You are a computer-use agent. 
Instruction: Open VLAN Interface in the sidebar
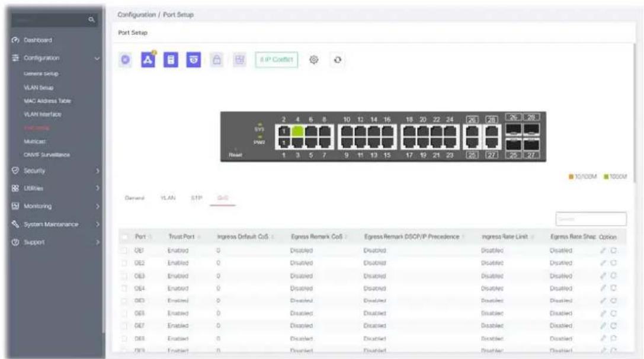[42, 114]
